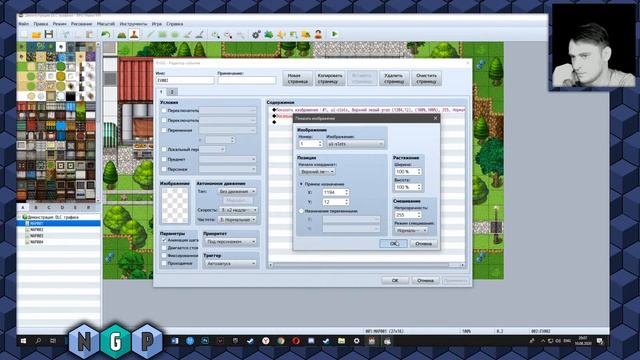The width and height of the screenshot is (640, 360).
Task: Toggle the Анимация шага checkbox
Action: 164,240
